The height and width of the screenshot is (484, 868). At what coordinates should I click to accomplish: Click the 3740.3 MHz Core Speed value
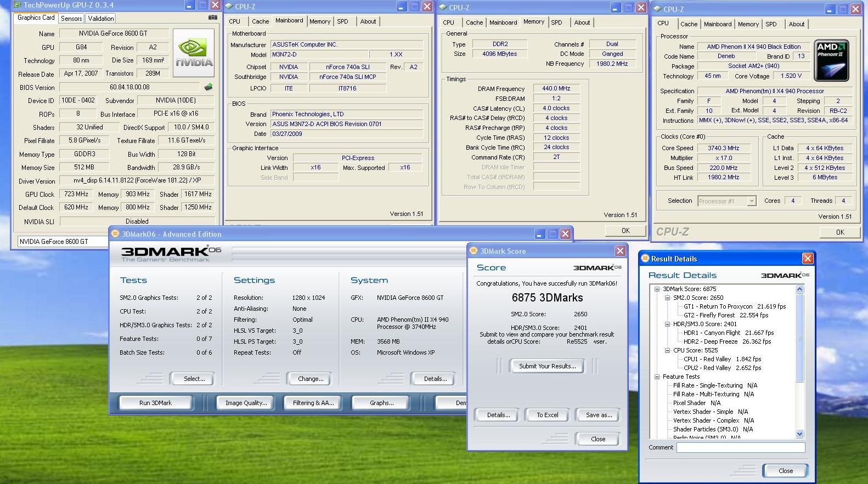click(x=723, y=148)
